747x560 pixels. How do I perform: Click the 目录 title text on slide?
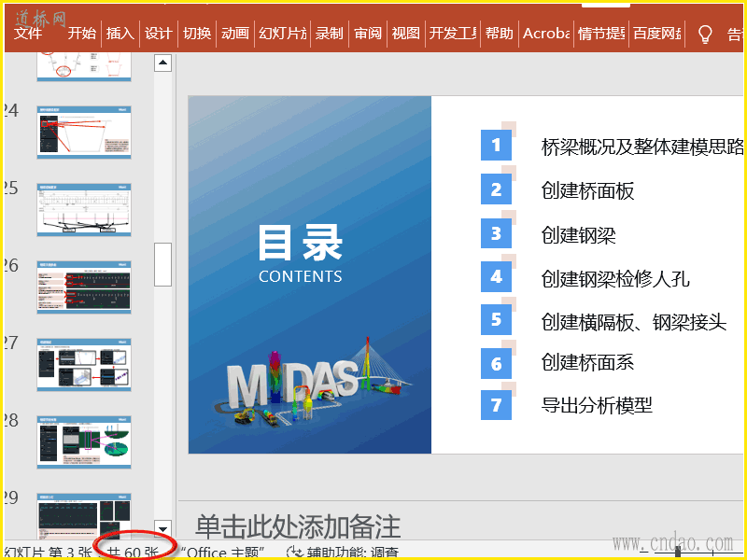click(301, 243)
